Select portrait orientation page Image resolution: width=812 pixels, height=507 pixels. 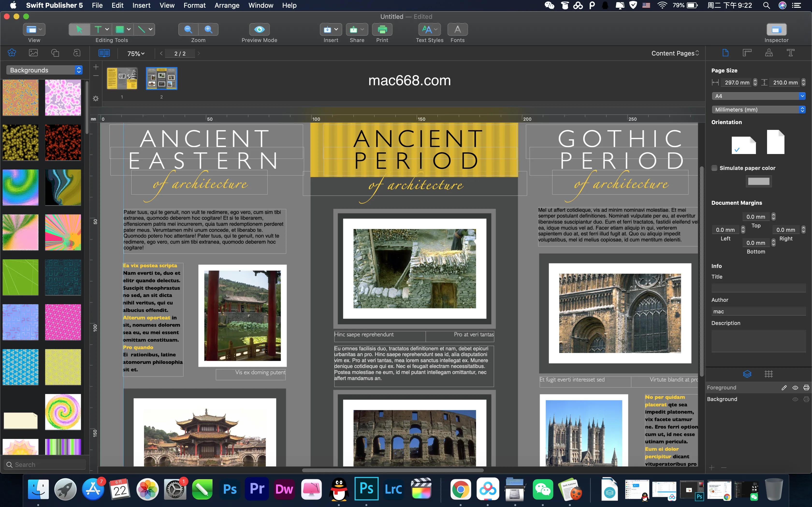(776, 142)
